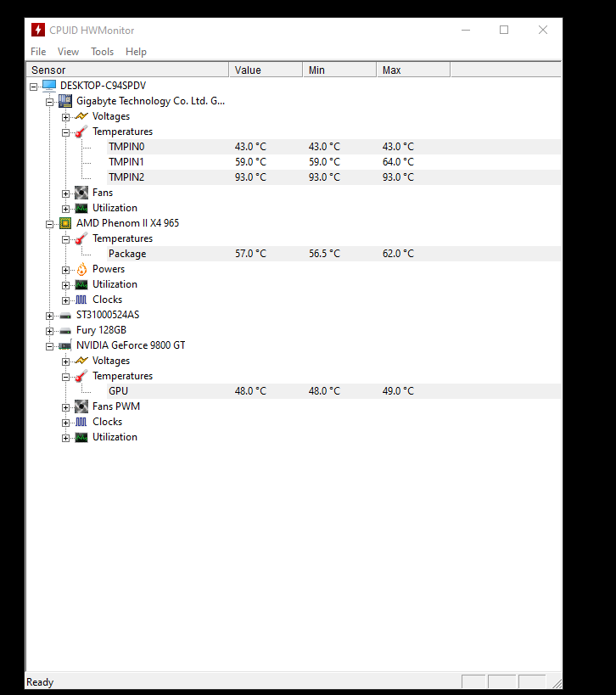This screenshot has height=695, width=616.
Task: Expand the motherboard Voltages node
Action: point(65,117)
